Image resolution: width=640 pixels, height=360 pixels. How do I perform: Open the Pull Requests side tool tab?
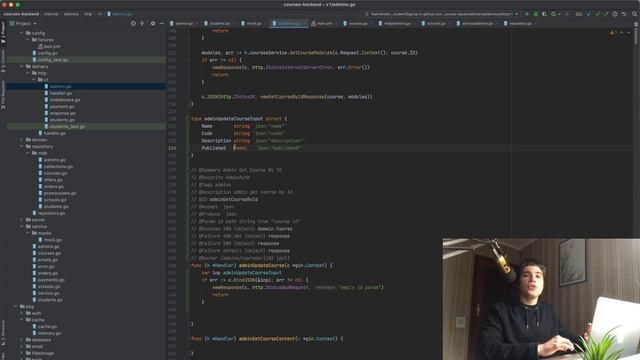click(x=3, y=95)
